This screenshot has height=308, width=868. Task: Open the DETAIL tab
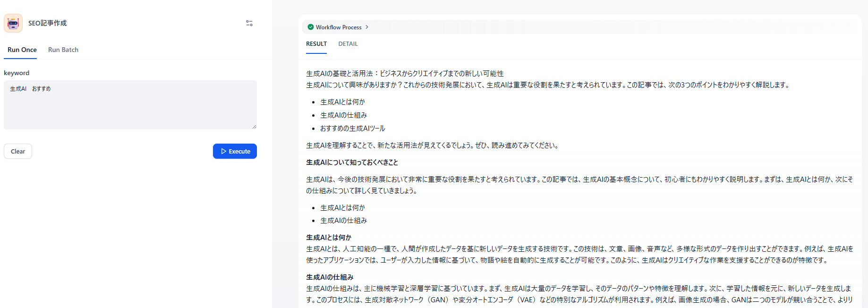tap(348, 44)
